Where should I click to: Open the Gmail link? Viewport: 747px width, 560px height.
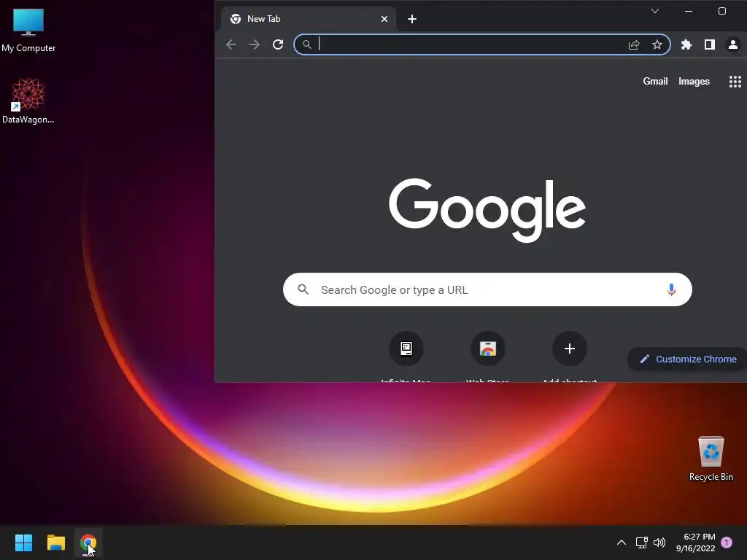coord(655,82)
